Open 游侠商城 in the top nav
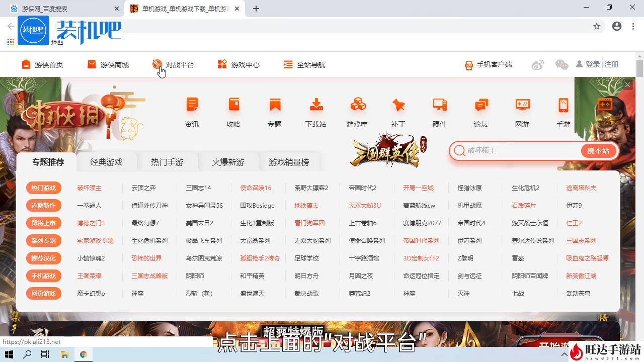The image size is (644, 362). [x=108, y=64]
